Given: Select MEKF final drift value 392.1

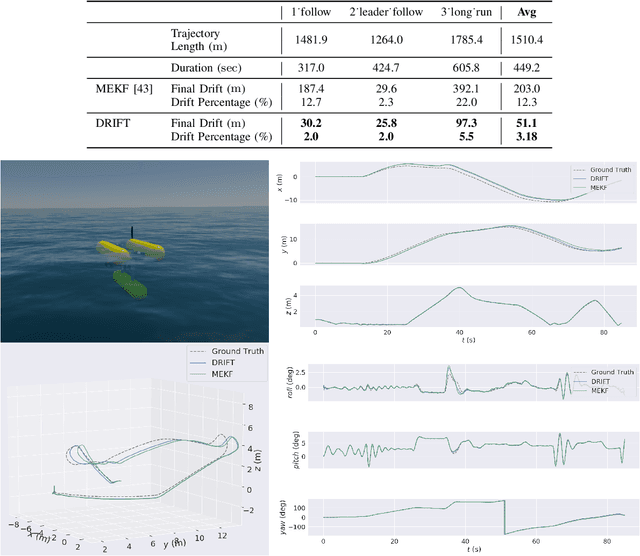Looking at the screenshot, I should (x=466, y=89).
